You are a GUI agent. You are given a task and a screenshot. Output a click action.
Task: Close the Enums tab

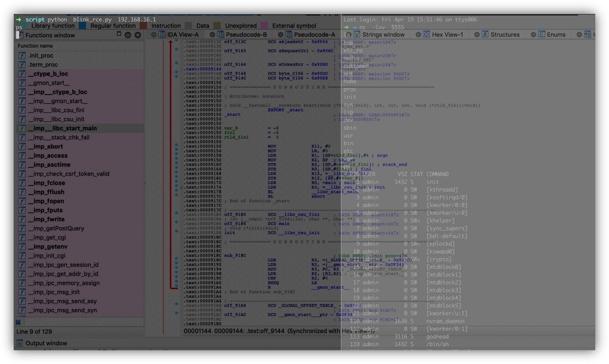coord(534,35)
